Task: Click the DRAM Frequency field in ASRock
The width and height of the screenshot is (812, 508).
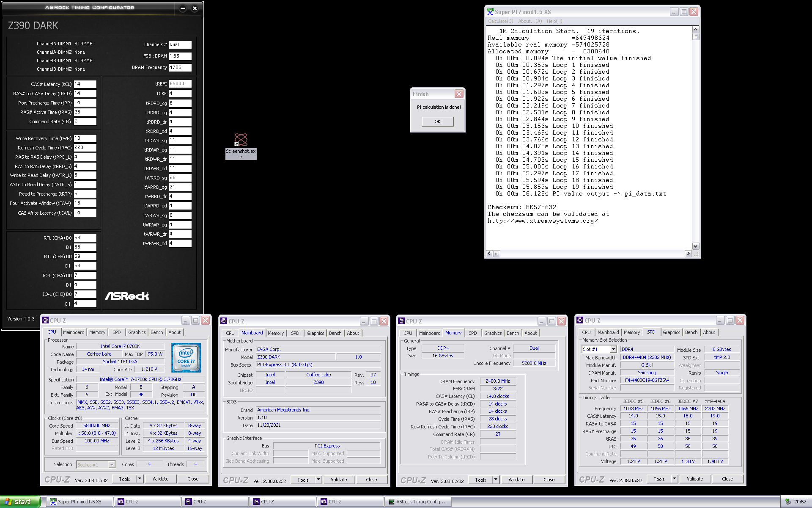Action: coord(180,67)
